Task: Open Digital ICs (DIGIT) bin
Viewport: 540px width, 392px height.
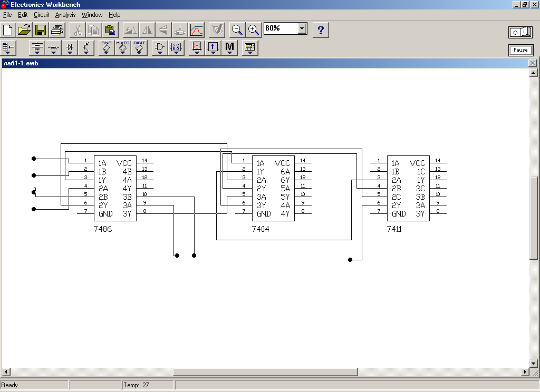Action: [139, 47]
